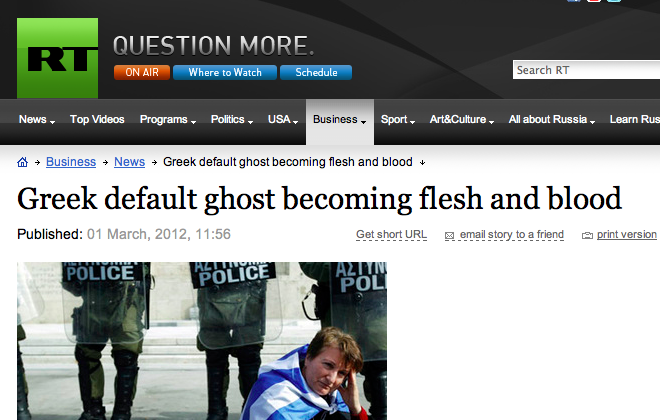This screenshot has width=660, height=420.
Task: Open the Schedule button
Action: [316, 72]
